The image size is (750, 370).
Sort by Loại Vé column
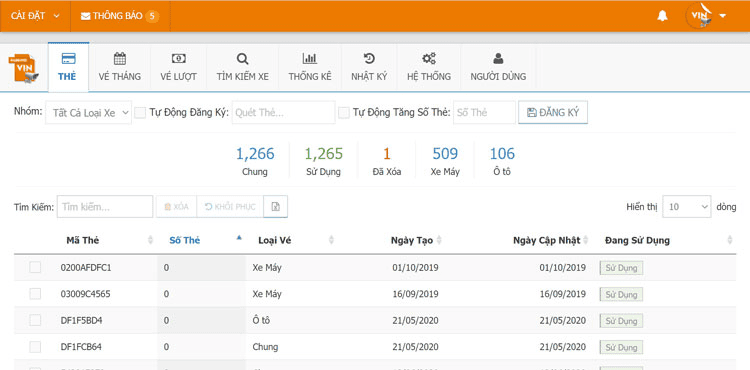click(x=275, y=240)
